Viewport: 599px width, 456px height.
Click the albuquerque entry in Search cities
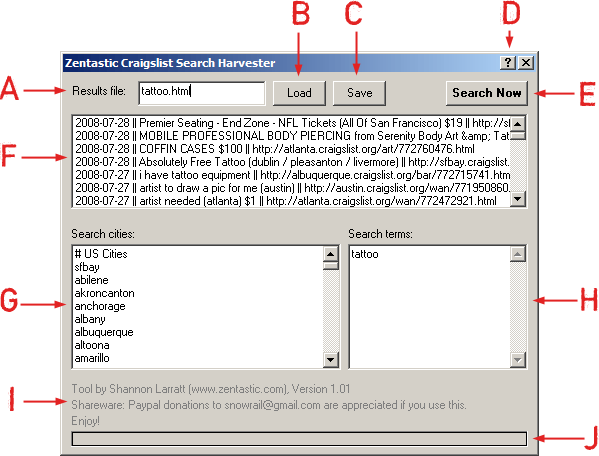tap(104, 332)
